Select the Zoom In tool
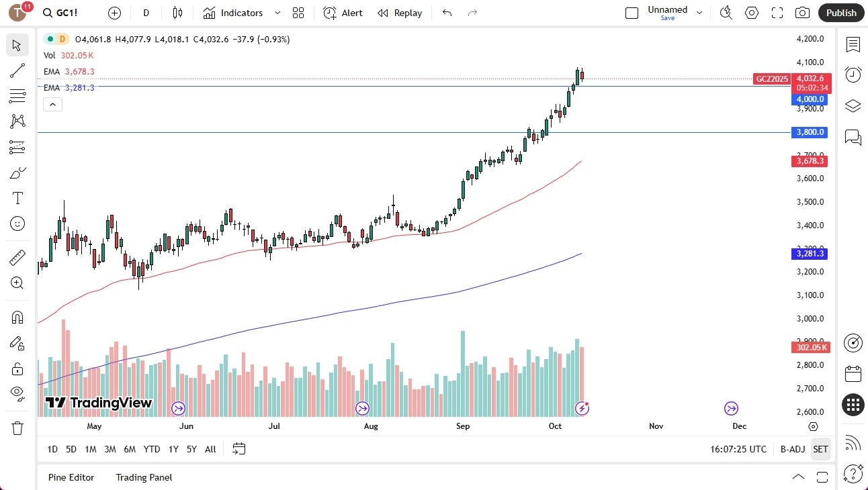This screenshot has height=490, width=868. (x=17, y=283)
